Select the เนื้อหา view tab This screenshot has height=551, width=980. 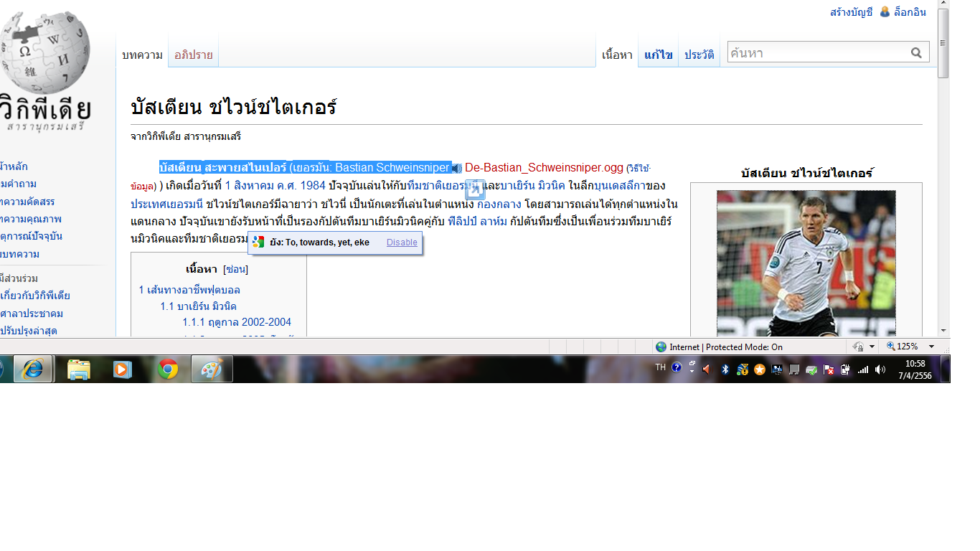[617, 55]
